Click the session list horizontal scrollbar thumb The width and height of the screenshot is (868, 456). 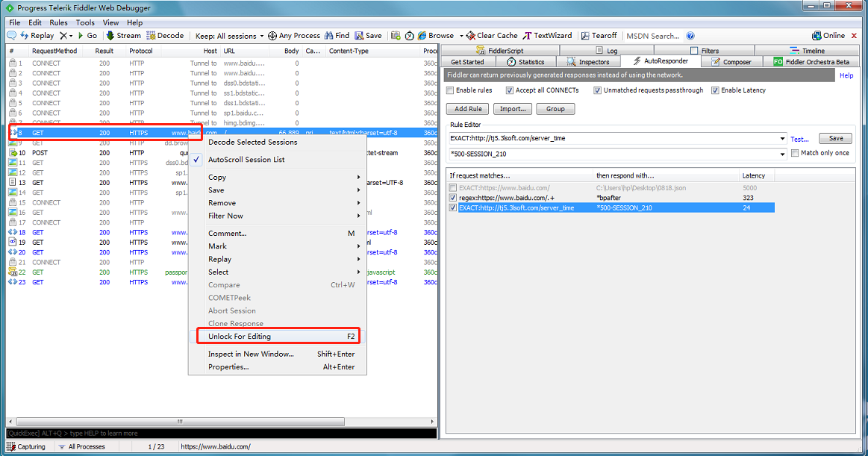pyautogui.click(x=180, y=422)
